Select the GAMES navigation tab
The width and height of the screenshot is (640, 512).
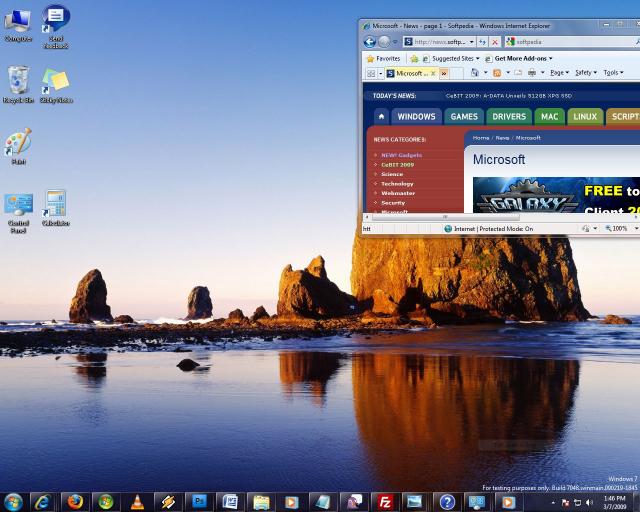[464, 116]
